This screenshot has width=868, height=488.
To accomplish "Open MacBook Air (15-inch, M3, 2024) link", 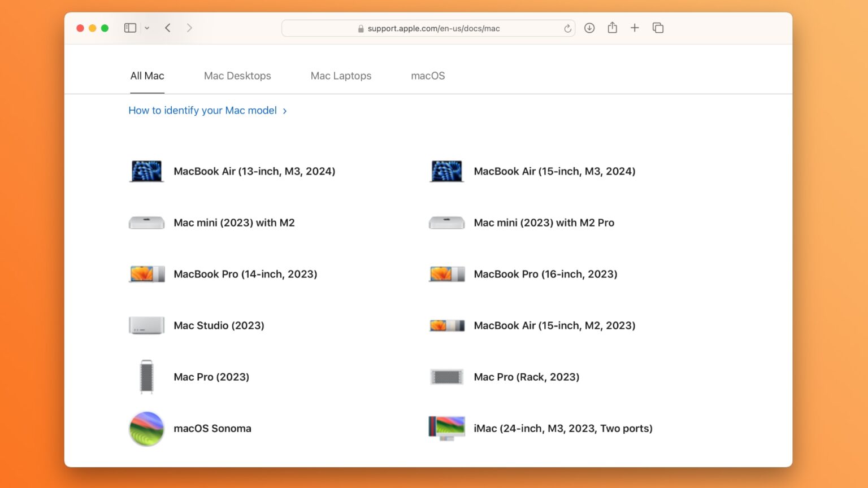I will [x=554, y=171].
